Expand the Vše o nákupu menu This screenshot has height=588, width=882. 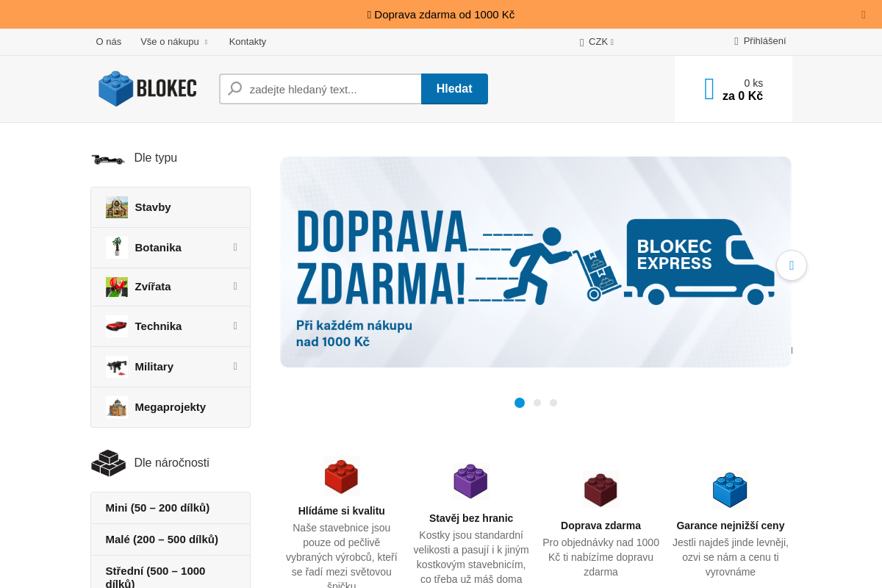click(x=174, y=42)
